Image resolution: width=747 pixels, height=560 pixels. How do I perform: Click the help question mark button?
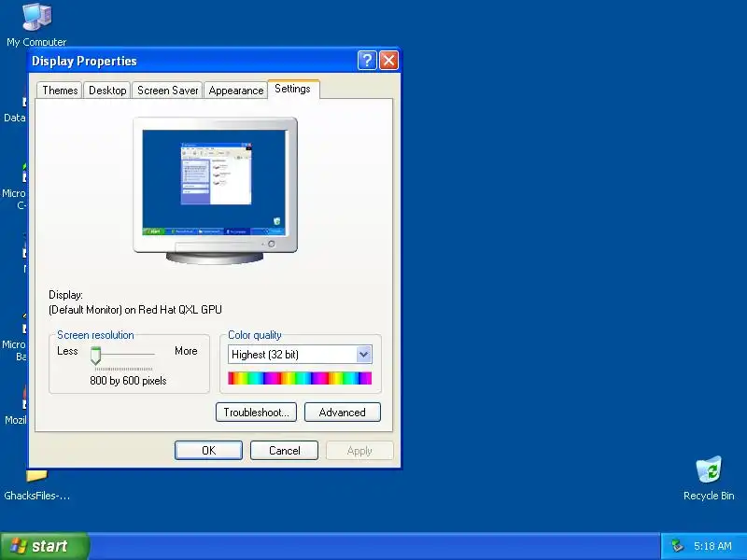click(367, 61)
